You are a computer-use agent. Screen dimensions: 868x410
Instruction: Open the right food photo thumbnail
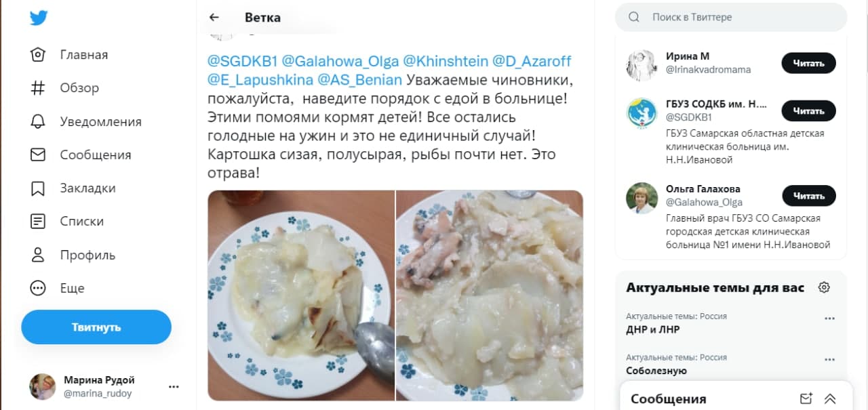tap(490, 295)
